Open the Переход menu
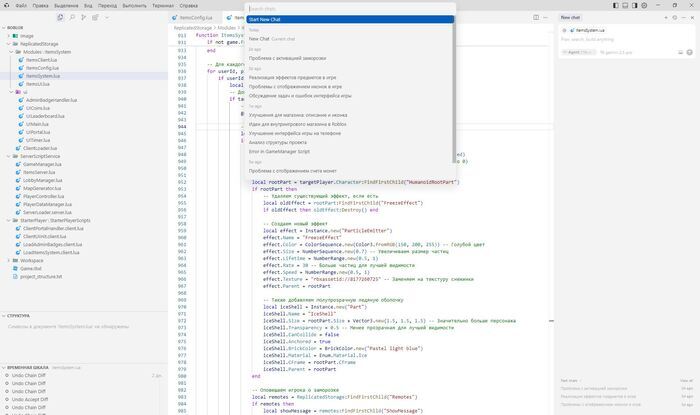Screen dimensions: 700x415 tap(107, 6)
